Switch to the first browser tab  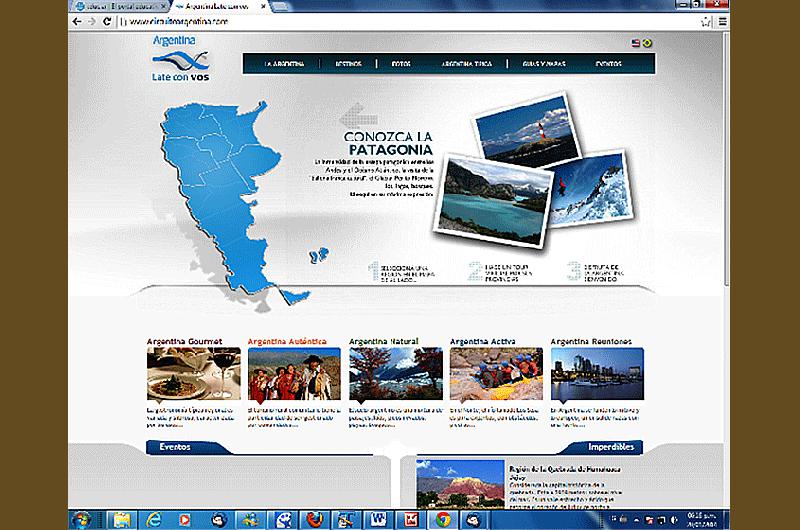point(120,7)
